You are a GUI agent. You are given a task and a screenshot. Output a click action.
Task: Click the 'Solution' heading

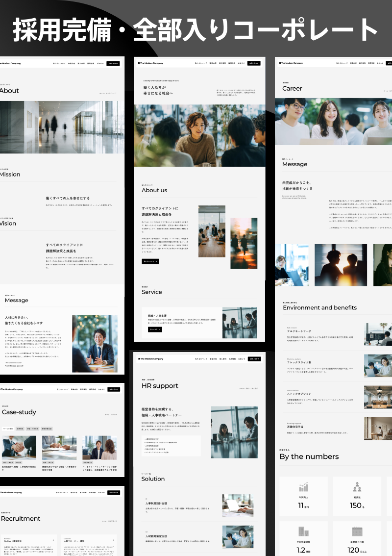(153, 479)
